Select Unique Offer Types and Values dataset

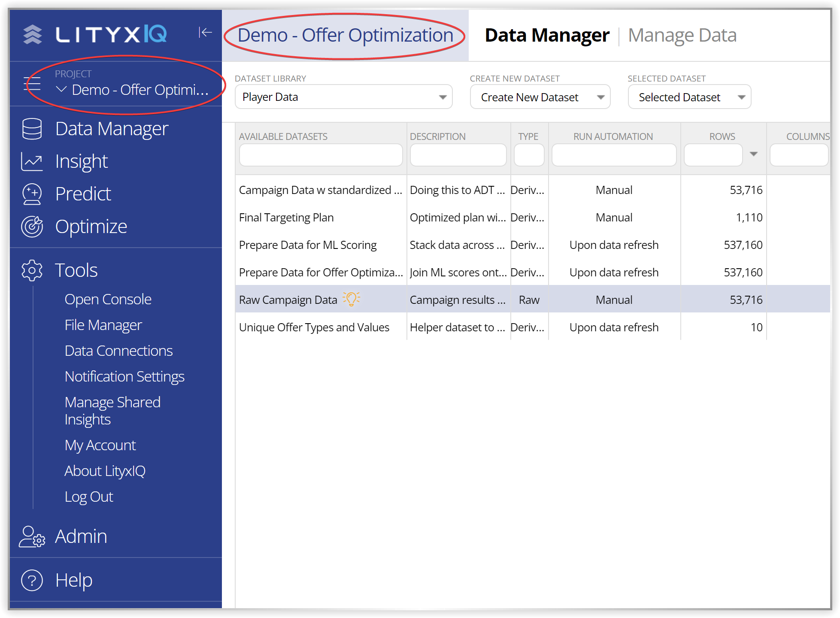pos(532,327)
